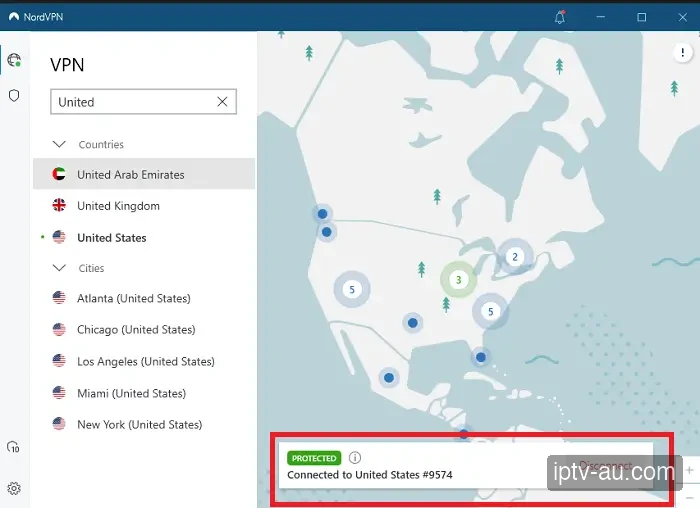Select Chicago (United States)

click(144, 329)
